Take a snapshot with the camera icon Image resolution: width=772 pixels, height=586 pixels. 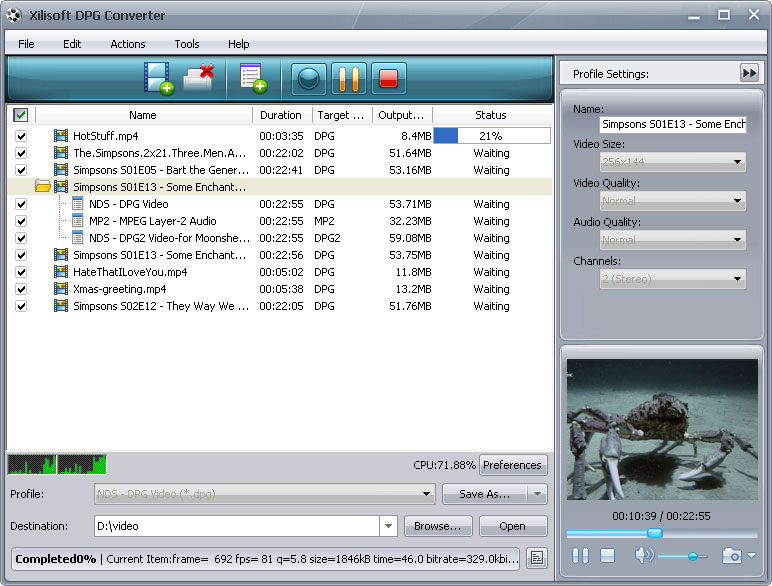tap(732, 555)
